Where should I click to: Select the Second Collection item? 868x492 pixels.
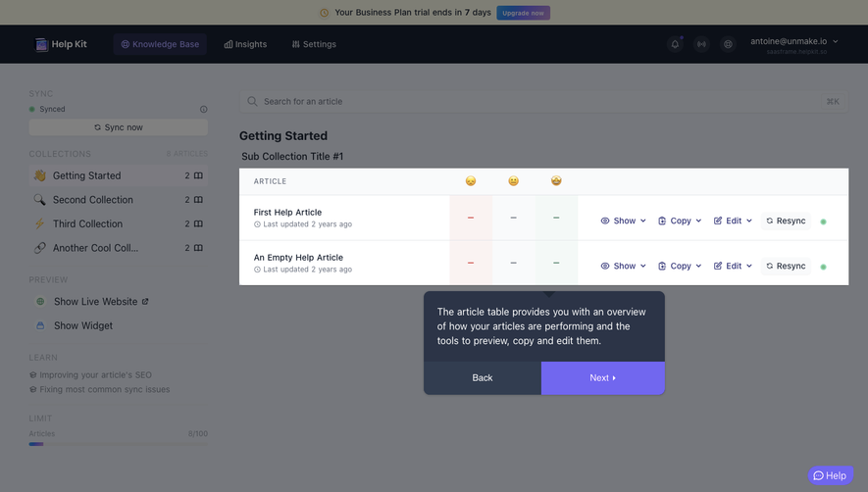pos(119,200)
